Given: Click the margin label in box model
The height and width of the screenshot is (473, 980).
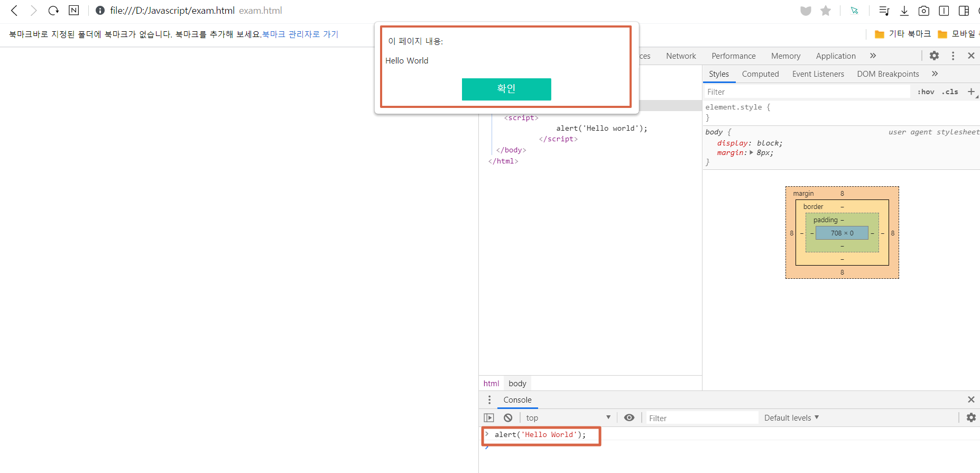Looking at the screenshot, I should (803, 193).
